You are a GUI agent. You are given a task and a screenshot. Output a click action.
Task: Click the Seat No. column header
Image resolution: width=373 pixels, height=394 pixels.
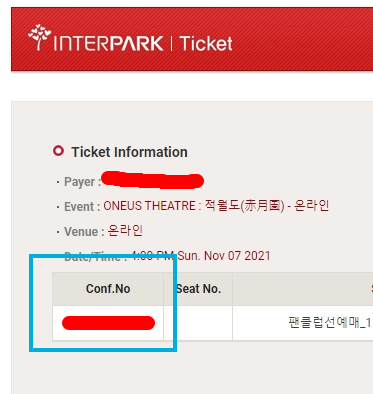click(x=198, y=289)
